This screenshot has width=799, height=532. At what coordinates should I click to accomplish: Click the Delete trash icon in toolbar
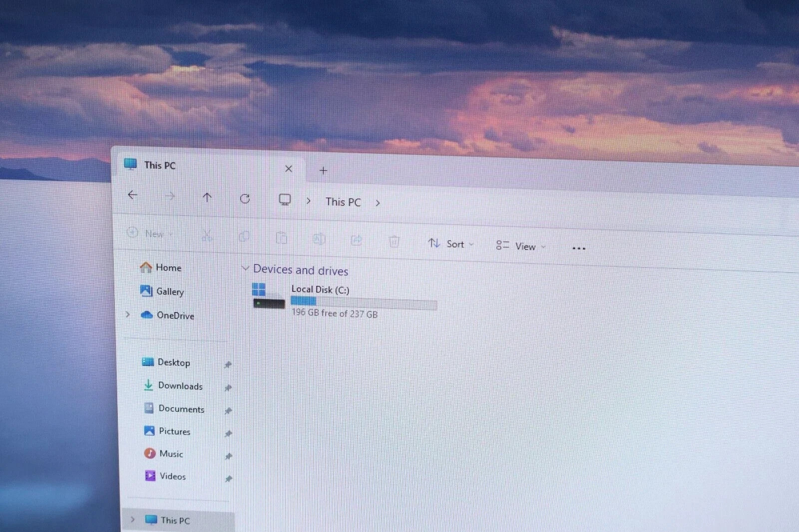click(x=394, y=242)
